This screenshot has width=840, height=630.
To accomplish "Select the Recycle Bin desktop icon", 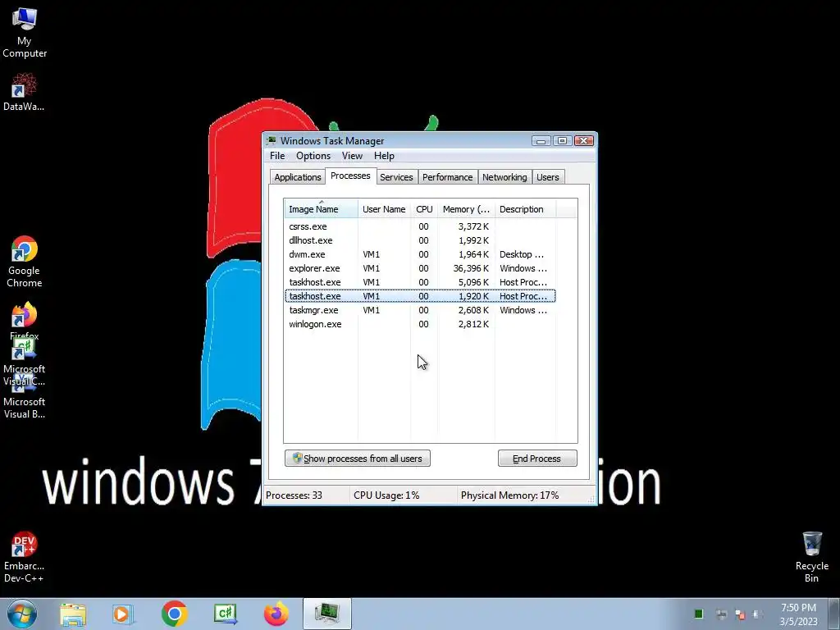I will pos(811,557).
